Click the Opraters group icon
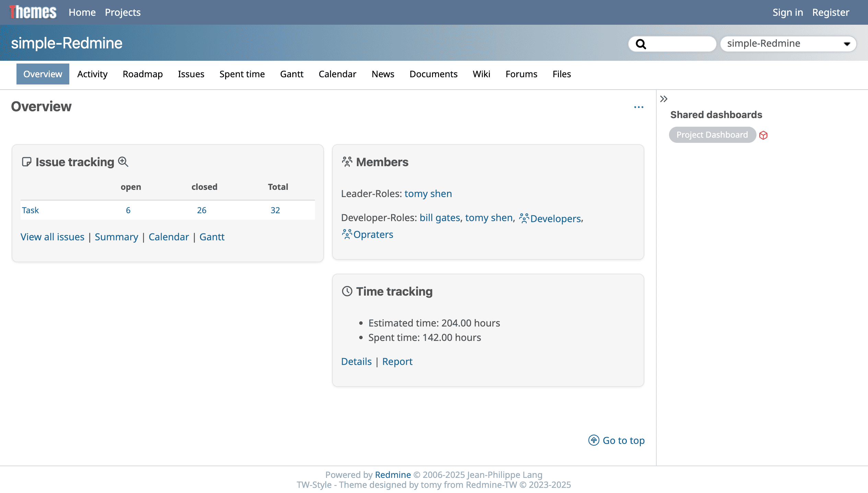 [x=347, y=234]
